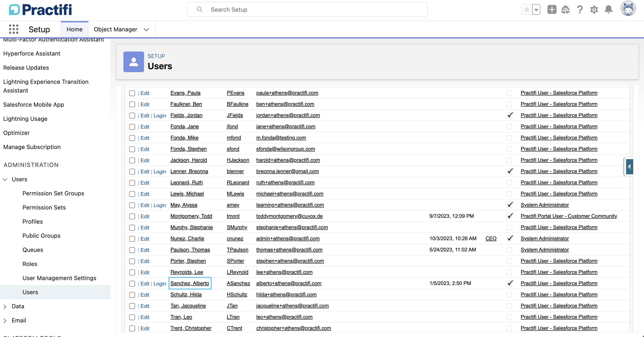Open Manage Subscription in the sidebar
This screenshot has height=337, width=644.
(x=32, y=147)
